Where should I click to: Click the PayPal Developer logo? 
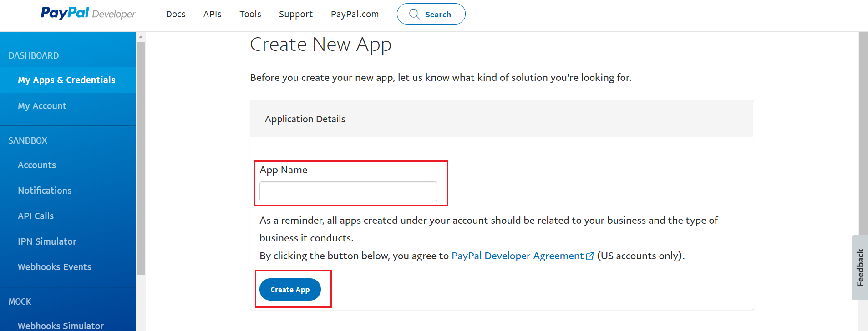pyautogui.click(x=88, y=13)
